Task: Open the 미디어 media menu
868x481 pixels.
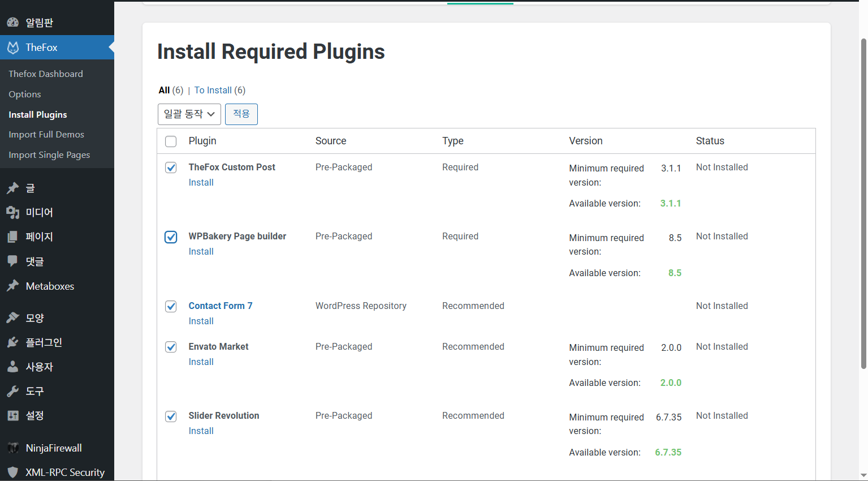Action: (x=57, y=212)
